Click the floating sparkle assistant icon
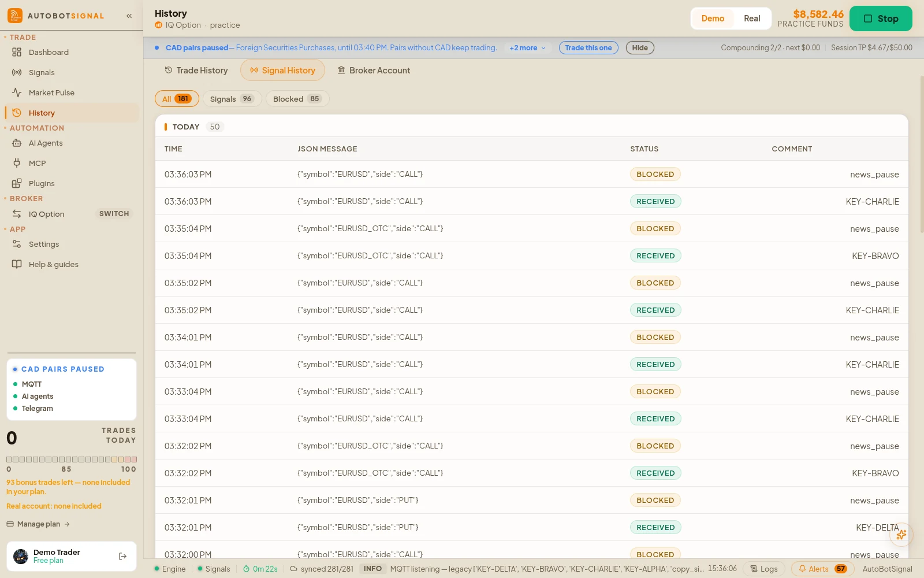This screenshot has height=578, width=924. click(901, 535)
